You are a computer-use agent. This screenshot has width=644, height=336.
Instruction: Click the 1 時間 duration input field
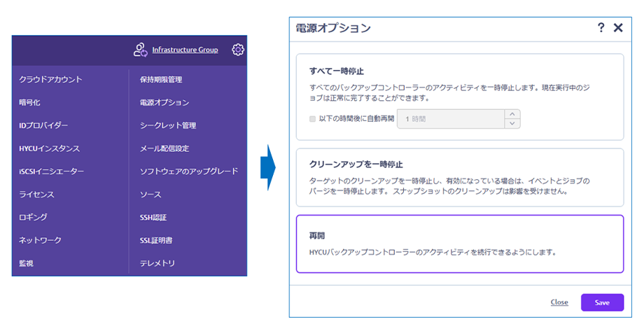[x=451, y=119]
